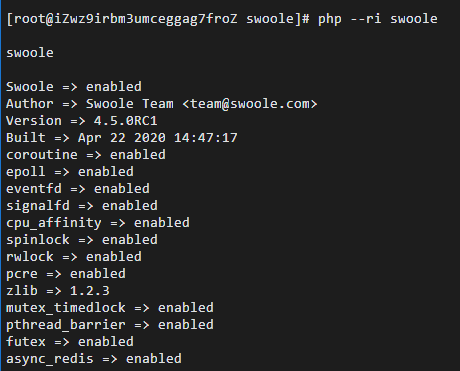Click the 'eventfd' output line

click(78, 189)
